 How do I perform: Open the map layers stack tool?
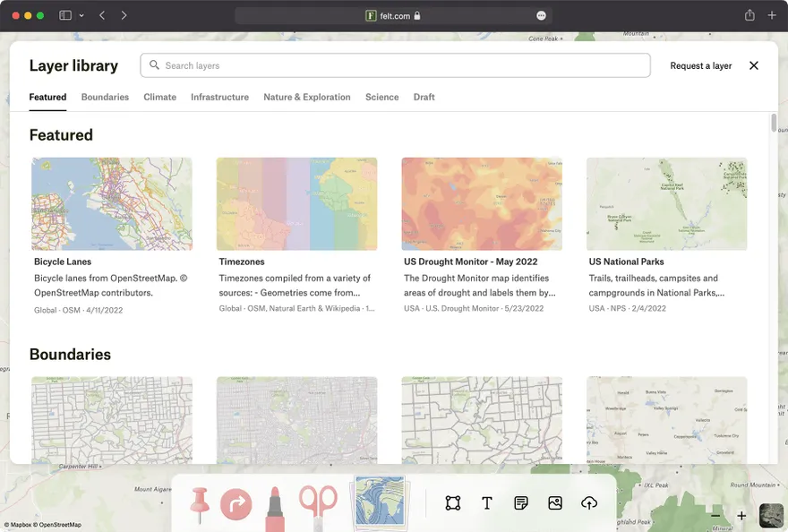pyautogui.click(x=381, y=502)
